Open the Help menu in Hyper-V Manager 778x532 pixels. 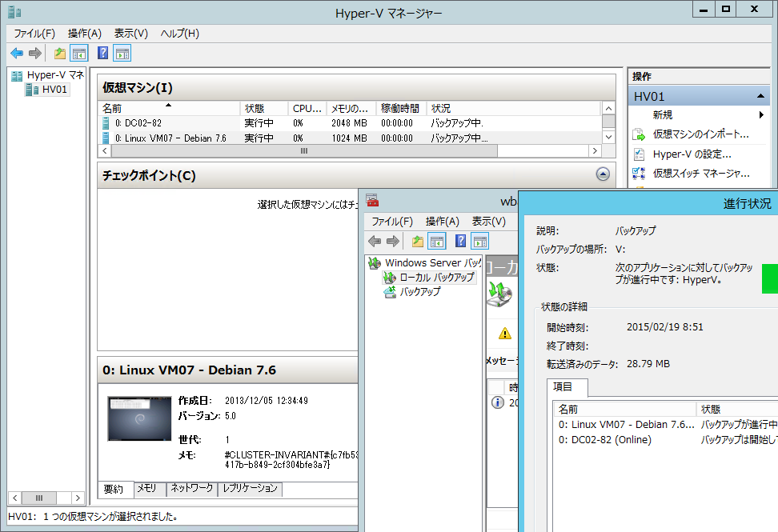click(x=179, y=34)
